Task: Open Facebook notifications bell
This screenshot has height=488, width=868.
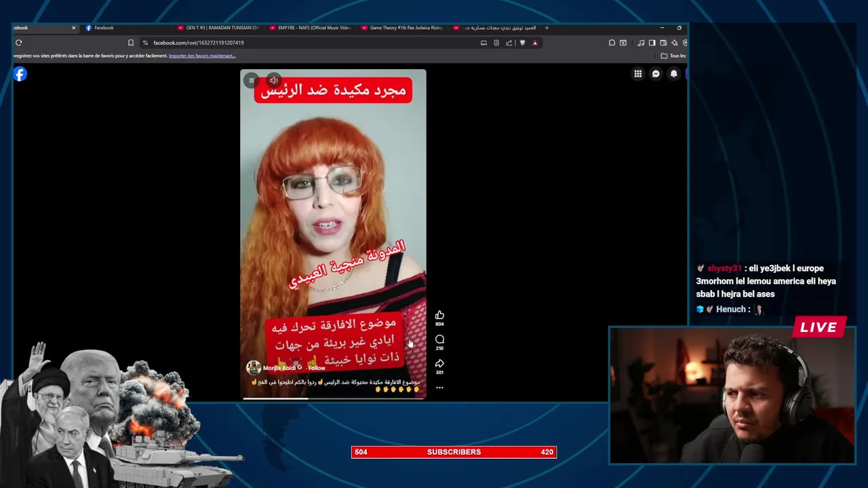Action: [x=673, y=74]
